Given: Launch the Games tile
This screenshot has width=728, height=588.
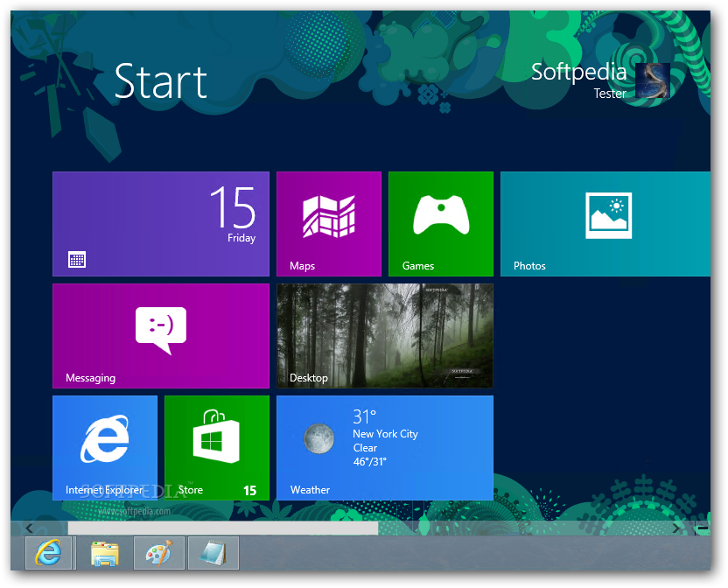Looking at the screenshot, I should (x=441, y=224).
